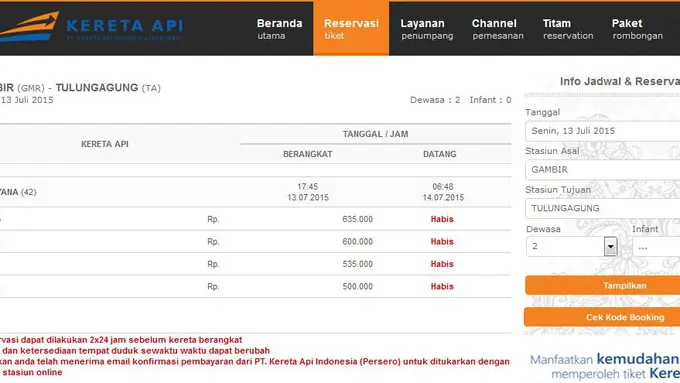The image size is (680, 383).
Task: Open the Beranda utama menu
Action: tap(279, 29)
